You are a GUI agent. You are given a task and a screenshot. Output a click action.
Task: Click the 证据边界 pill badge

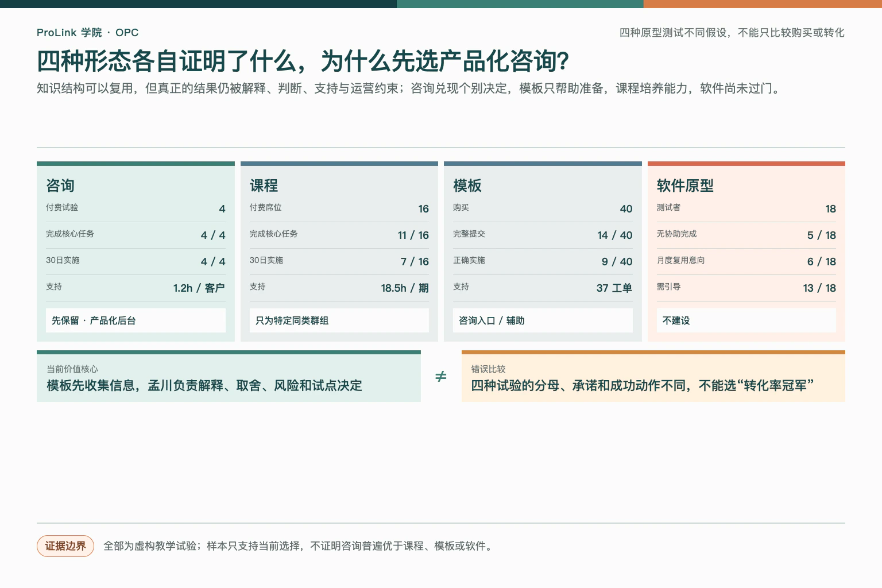coord(65,546)
